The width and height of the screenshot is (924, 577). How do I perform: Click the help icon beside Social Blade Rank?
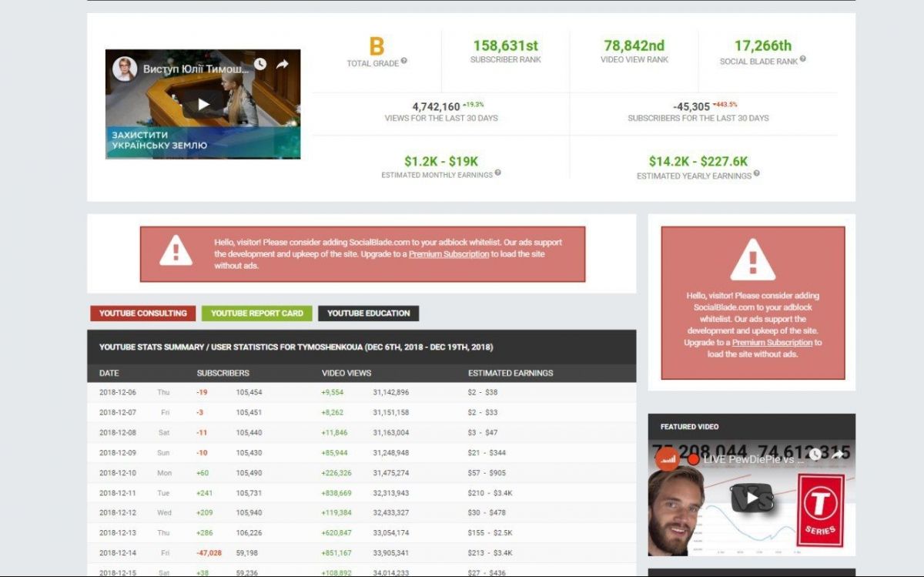point(802,59)
